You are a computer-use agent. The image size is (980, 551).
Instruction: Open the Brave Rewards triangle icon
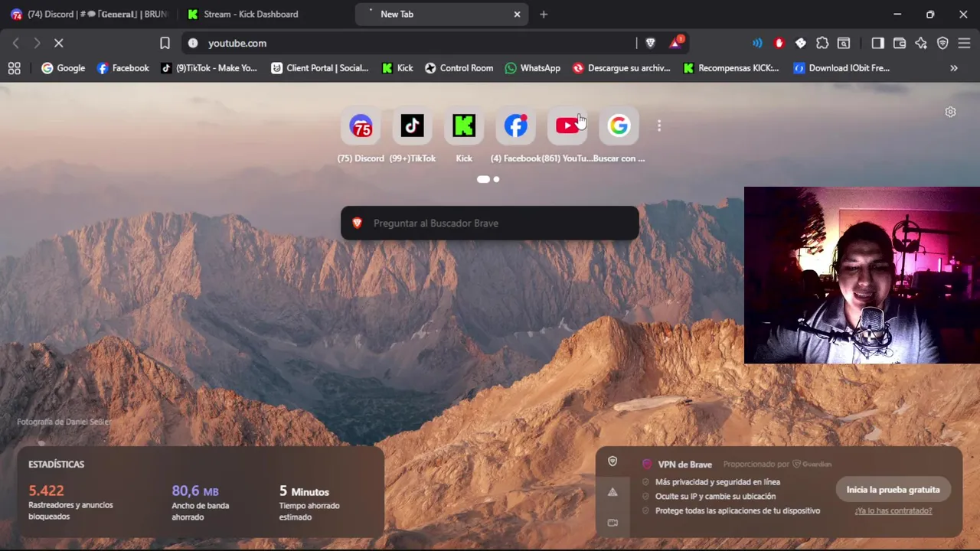[x=676, y=43]
